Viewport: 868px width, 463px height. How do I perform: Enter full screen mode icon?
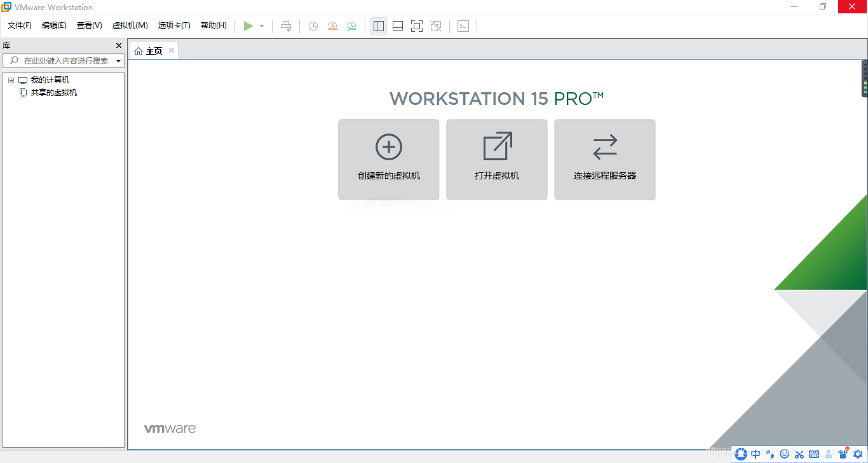(417, 26)
